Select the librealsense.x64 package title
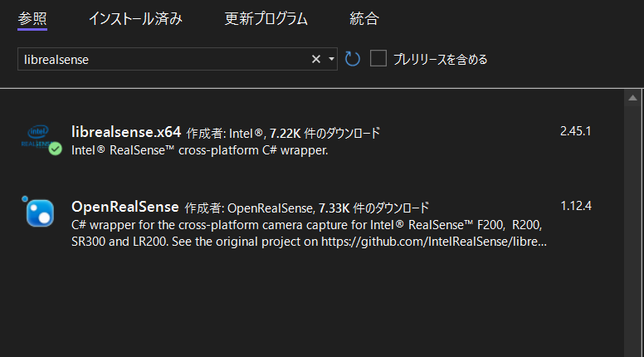Screen dimensions: 644x357 [126, 132]
